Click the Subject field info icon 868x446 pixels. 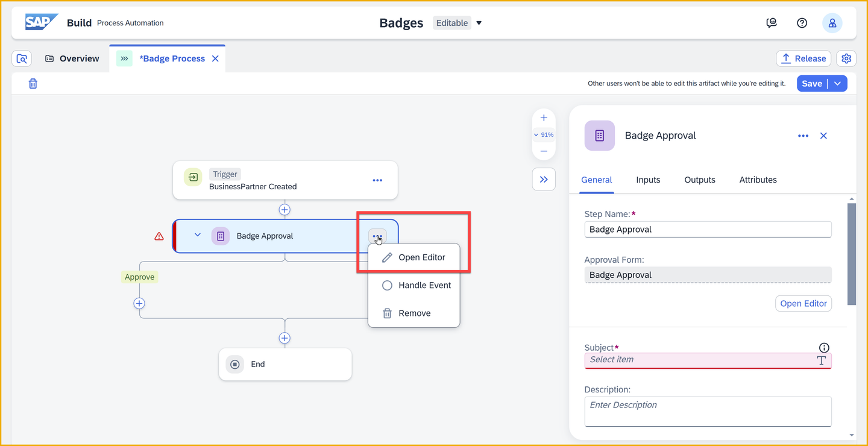tap(824, 348)
